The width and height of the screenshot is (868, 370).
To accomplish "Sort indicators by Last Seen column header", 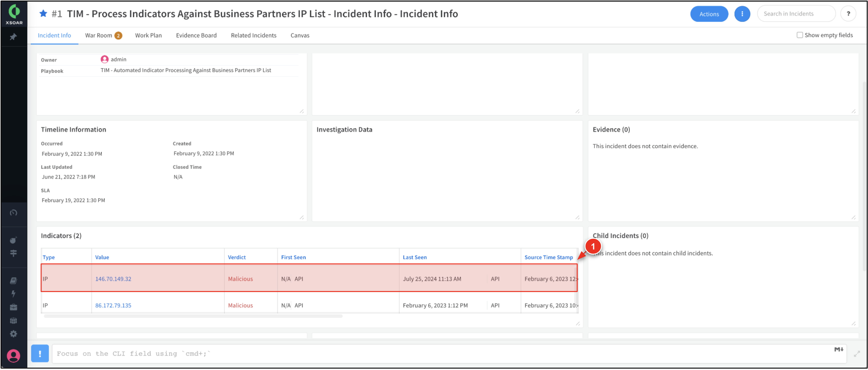I will (414, 257).
